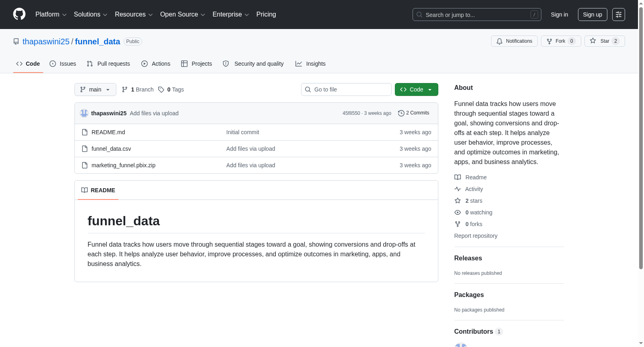Image resolution: width=644 pixels, height=347 pixels.
Task: View the 2 Commits history
Action: pos(413,113)
